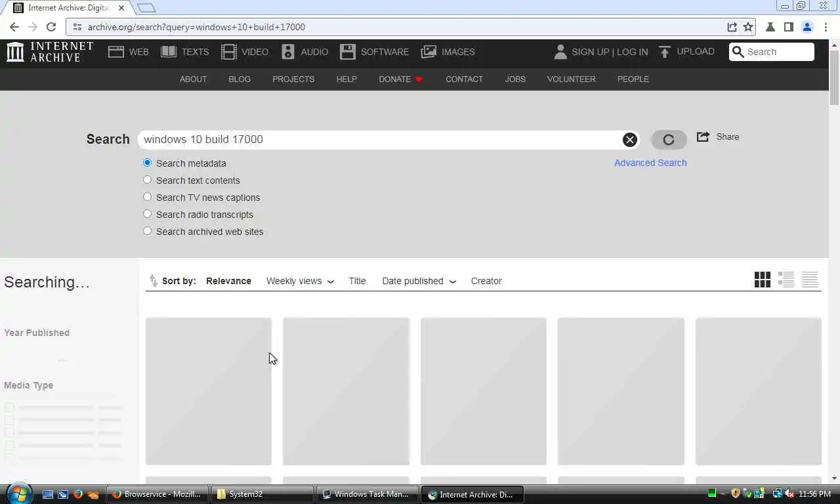Viewport: 840px width, 504px height.
Task: Open the Audio section speaker icon
Action: tap(288, 52)
